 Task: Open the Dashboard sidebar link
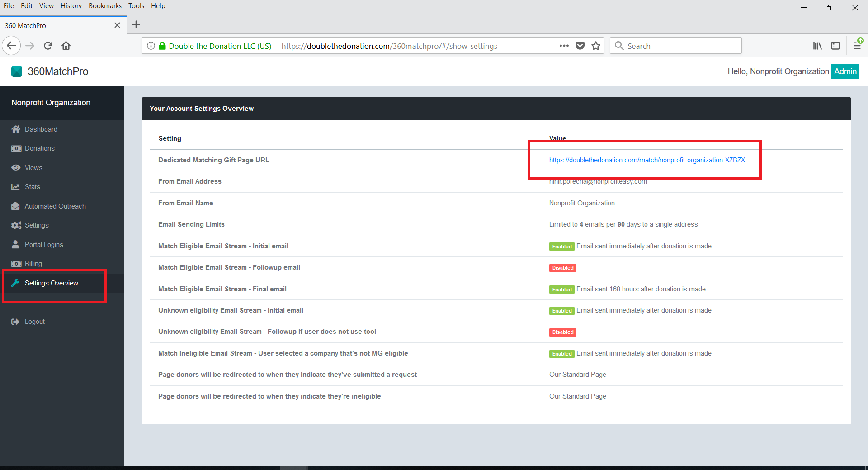41,129
